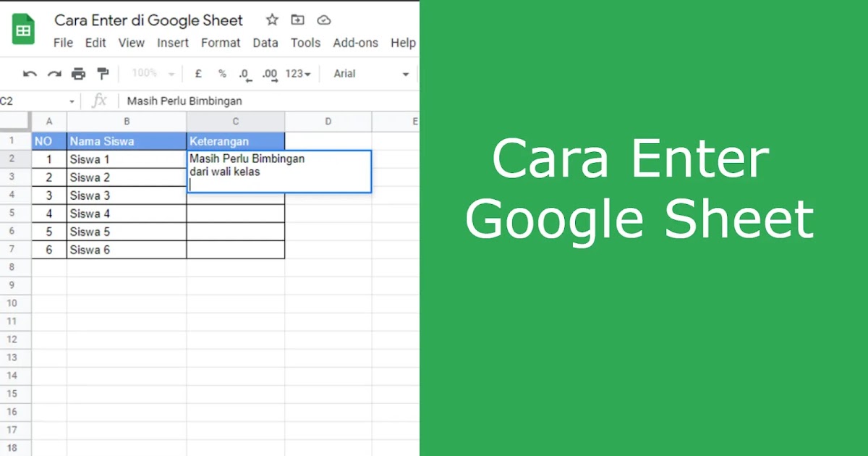Increase decimal places

(268, 74)
